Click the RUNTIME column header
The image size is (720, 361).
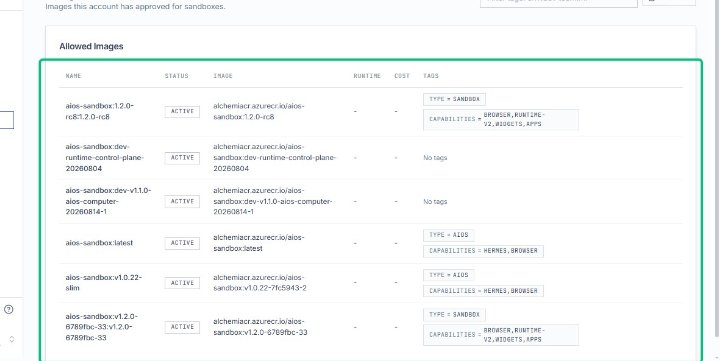pos(367,76)
